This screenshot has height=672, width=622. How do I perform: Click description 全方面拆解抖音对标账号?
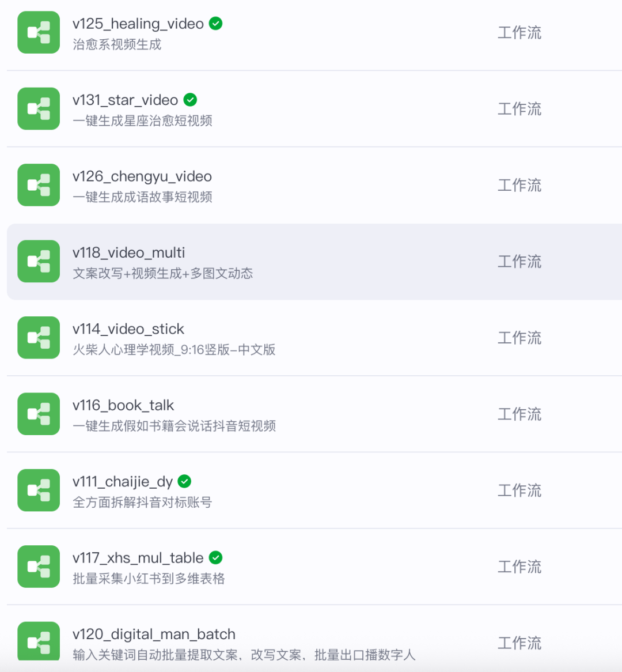142,503
